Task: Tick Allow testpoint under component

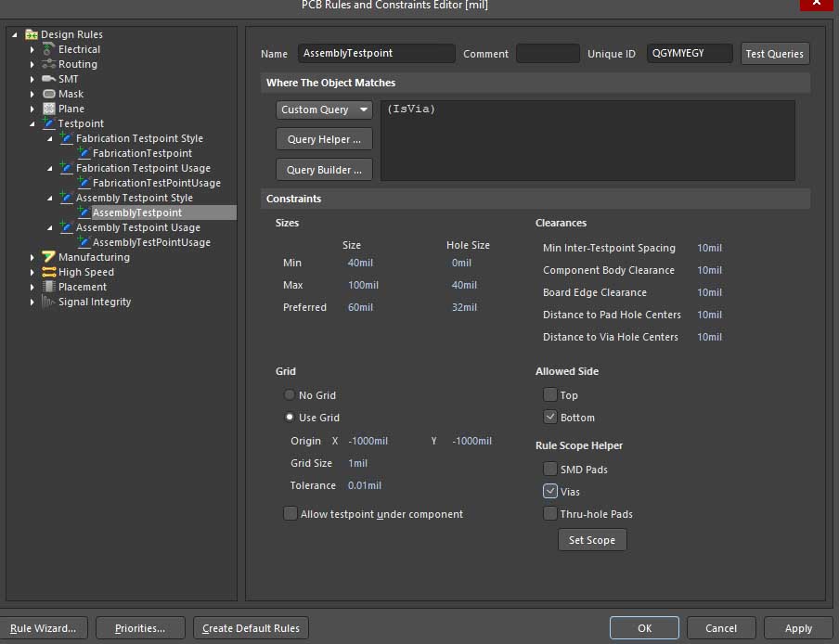Action: tap(290, 514)
